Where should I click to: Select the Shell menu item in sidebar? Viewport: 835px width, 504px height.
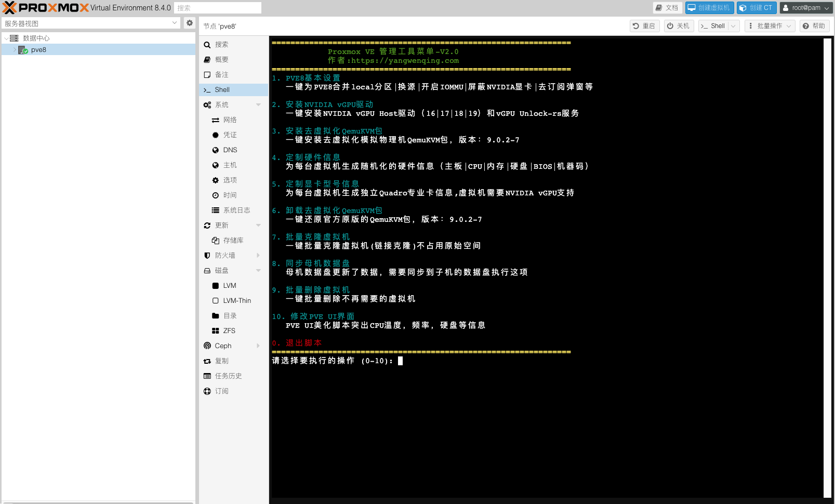(222, 90)
